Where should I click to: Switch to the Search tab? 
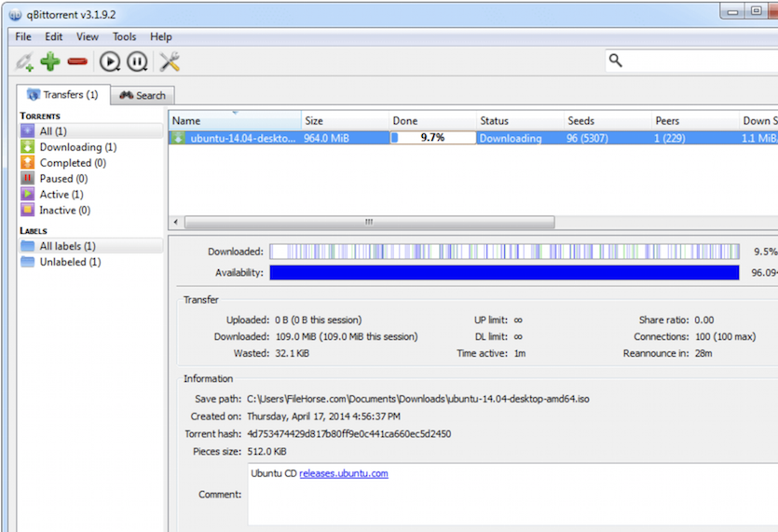click(143, 95)
